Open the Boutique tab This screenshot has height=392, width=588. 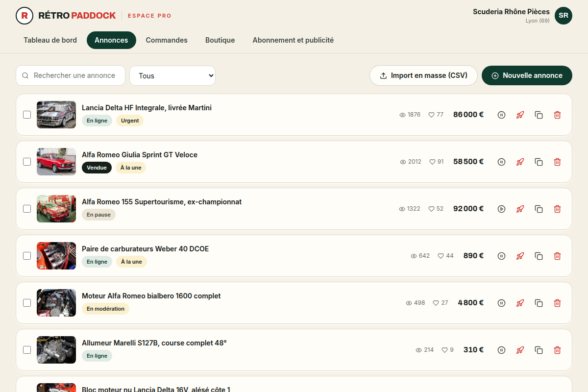coord(220,40)
